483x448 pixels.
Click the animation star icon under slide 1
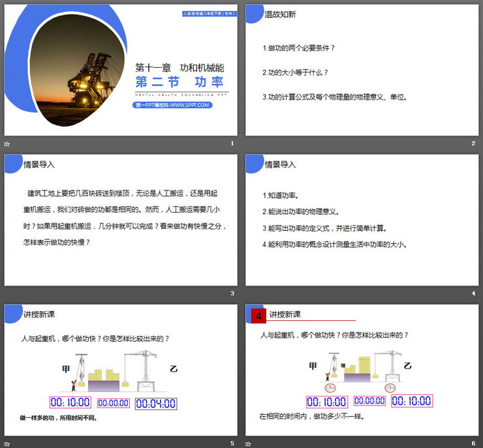point(7,143)
